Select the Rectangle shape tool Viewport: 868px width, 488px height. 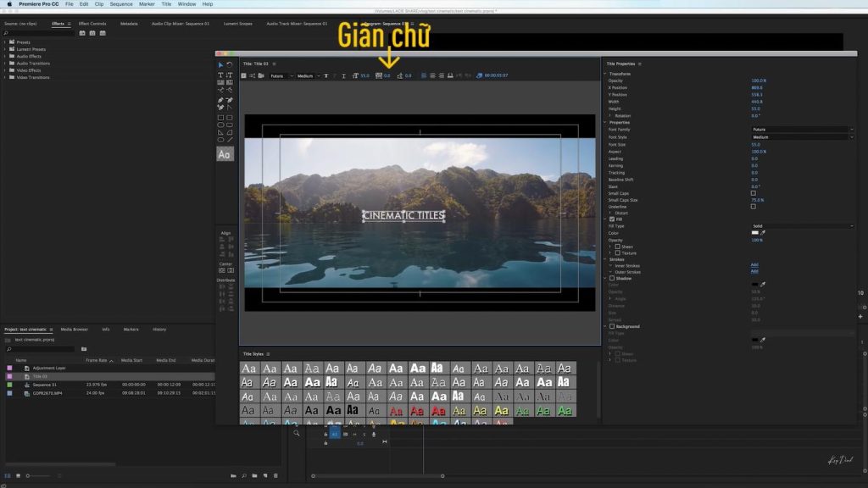click(x=221, y=119)
